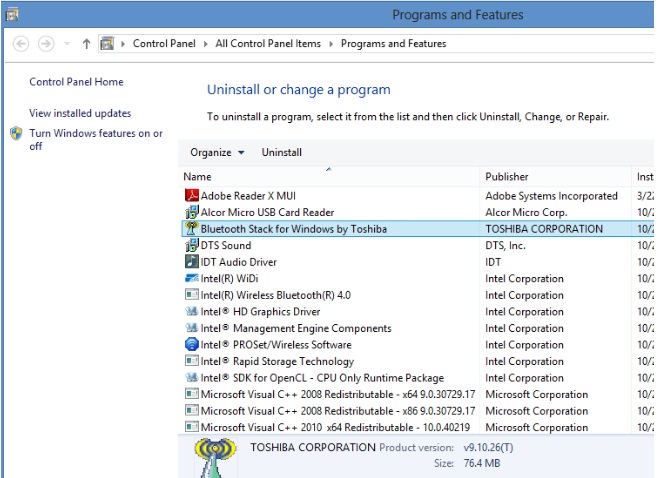This screenshot has height=478, width=659.
Task: Click TOSHIBA CORPORATION publisher cell in list
Action: point(544,229)
